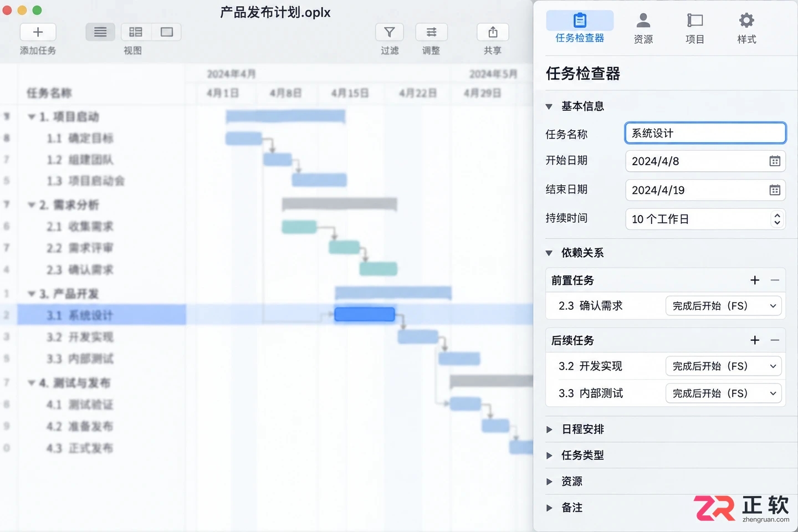Click the 4月15日 week header in timeline
798x532 pixels.
point(350,93)
